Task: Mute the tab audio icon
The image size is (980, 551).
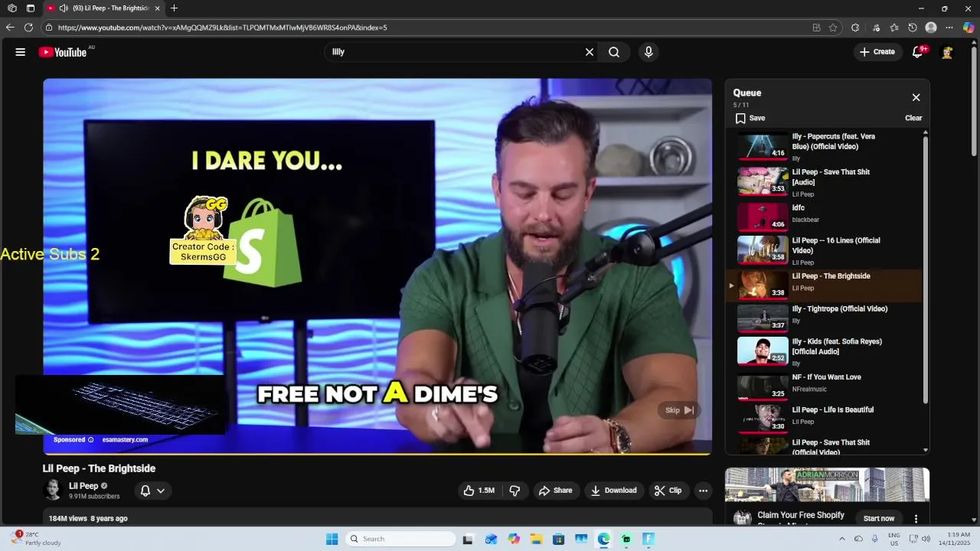Action: pos(64,8)
